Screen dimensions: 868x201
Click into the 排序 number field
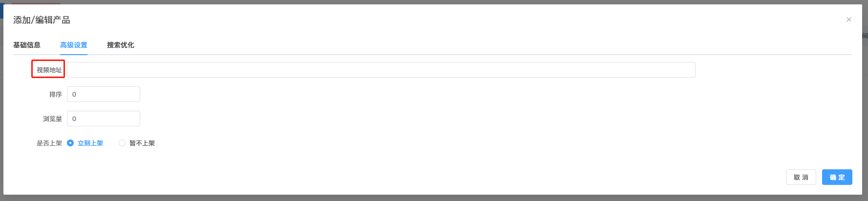[x=104, y=94]
